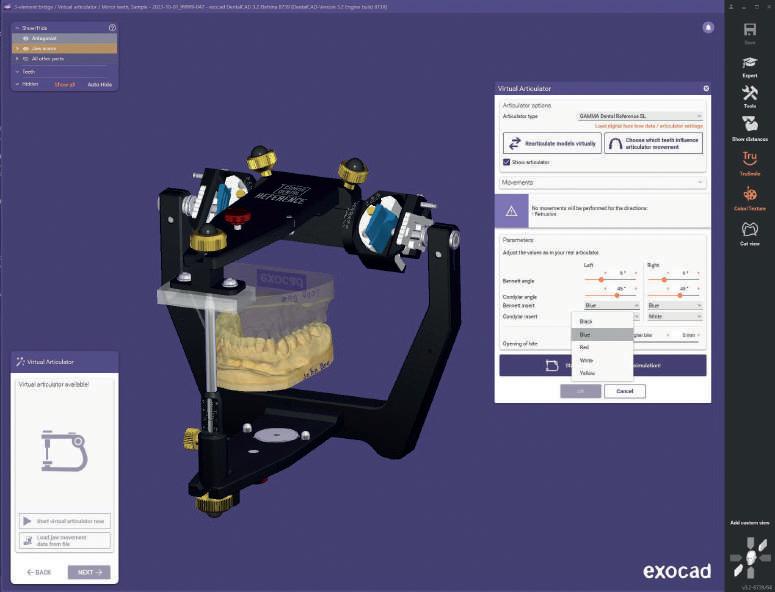The height and width of the screenshot is (592, 775).
Task: Increase the Opening of bite value
Action: (x=699, y=335)
